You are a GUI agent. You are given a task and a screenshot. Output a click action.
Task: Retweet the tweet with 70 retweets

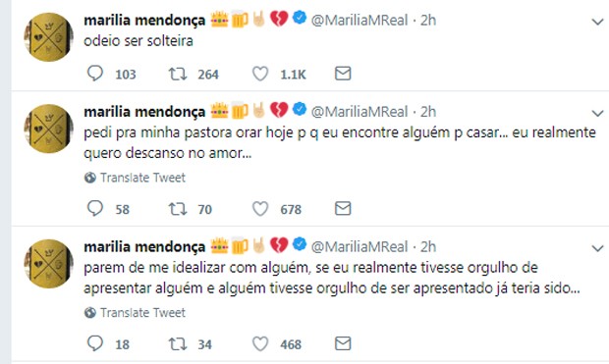pos(178,209)
